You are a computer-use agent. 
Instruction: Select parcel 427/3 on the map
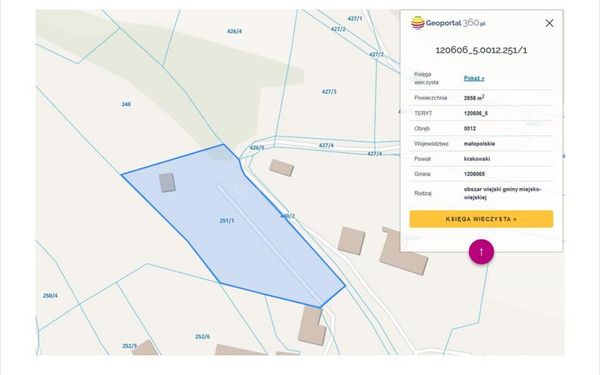coord(329,92)
